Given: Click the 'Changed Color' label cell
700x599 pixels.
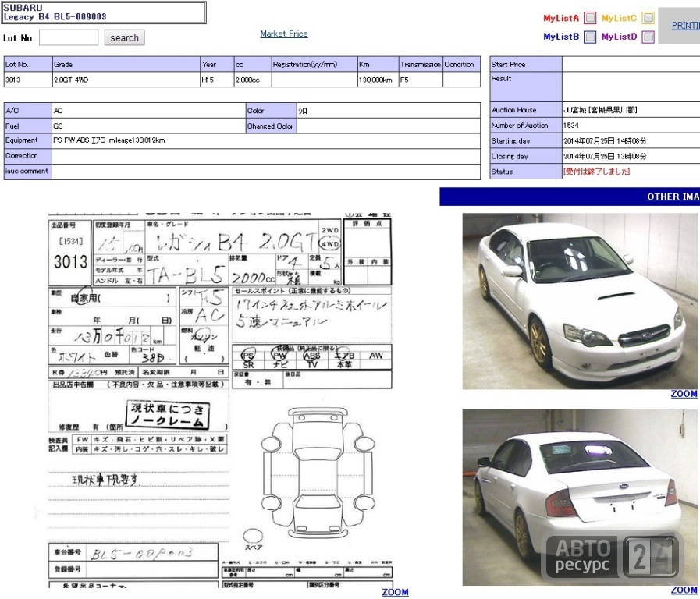Looking at the screenshot, I should (271, 126).
